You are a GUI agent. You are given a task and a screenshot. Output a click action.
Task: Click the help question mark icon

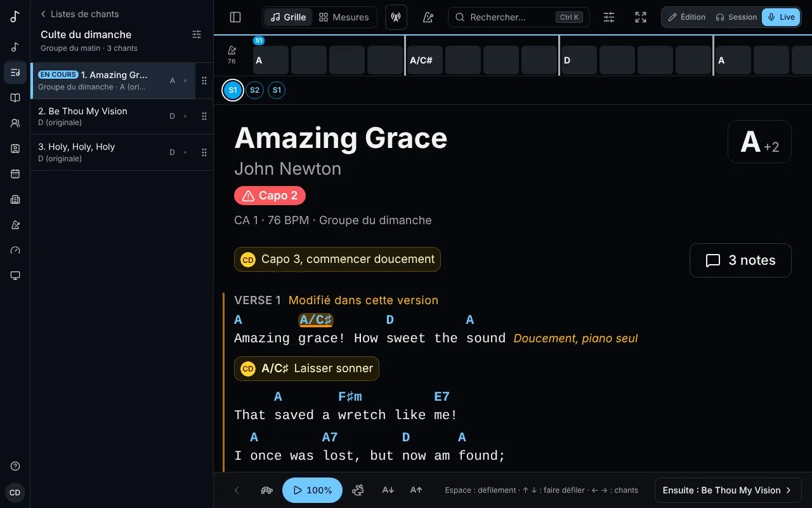tap(15, 466)
